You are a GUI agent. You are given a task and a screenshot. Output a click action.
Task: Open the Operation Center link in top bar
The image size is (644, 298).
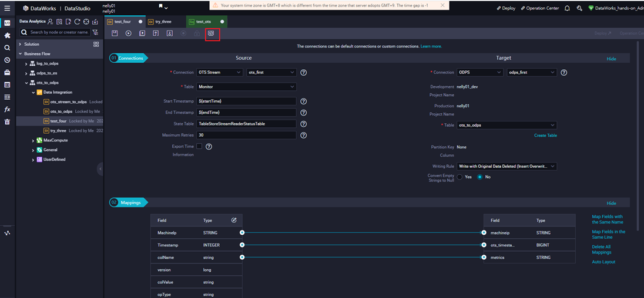[539, 8]
